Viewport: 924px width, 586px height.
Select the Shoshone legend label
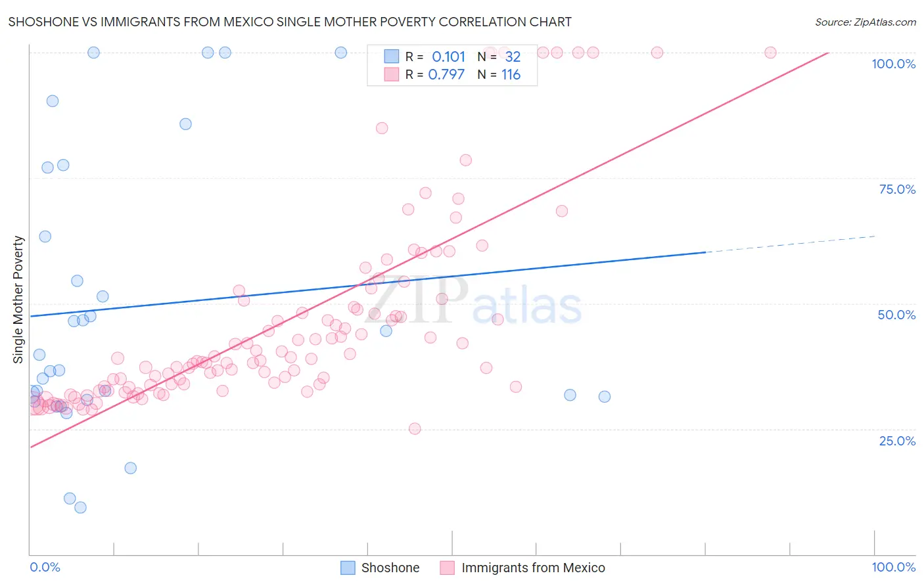point(390,568)
